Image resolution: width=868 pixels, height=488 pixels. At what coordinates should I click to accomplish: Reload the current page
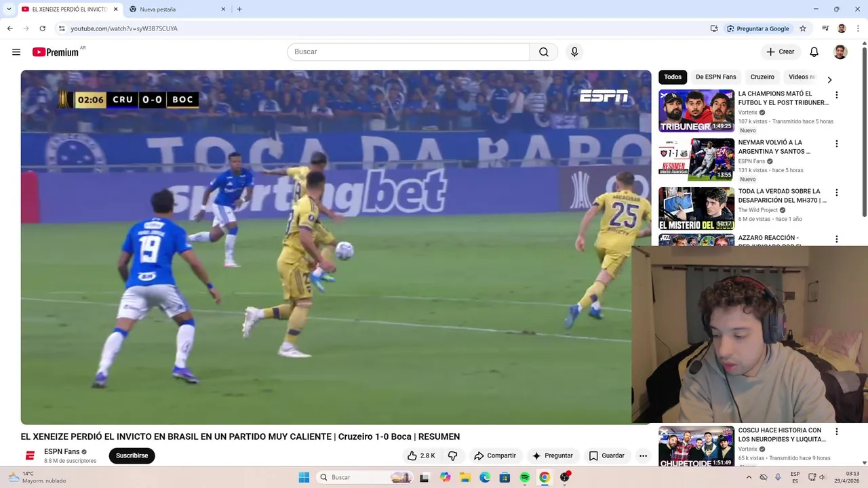[x=42, y=28]
